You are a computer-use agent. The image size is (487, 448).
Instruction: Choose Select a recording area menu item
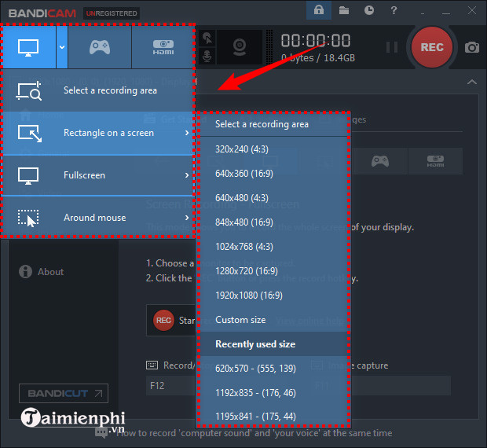click(98, 90)
